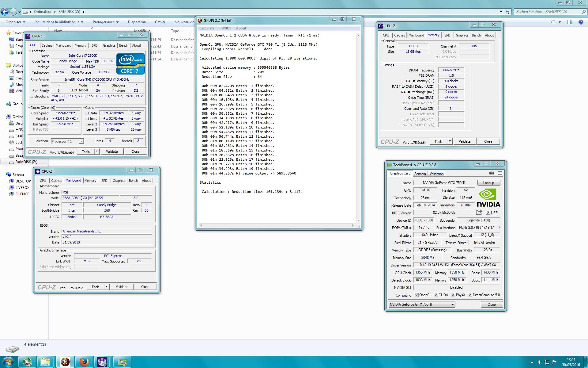The height and width of the screenshot is (368, 588).
Task: Click Close in the Memory CPU-Z window
Action: click(488, 141)
